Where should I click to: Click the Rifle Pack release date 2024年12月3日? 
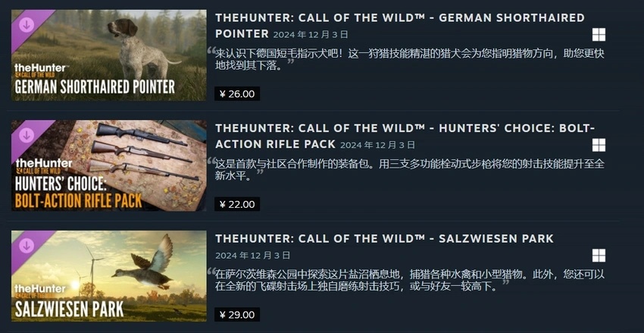(377, 145)
